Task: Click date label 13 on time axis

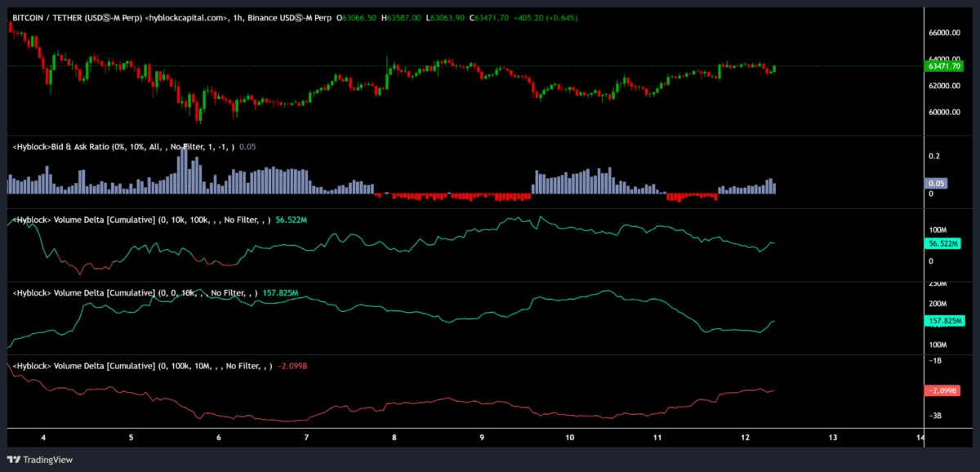Action: click(x=833, y=438)
